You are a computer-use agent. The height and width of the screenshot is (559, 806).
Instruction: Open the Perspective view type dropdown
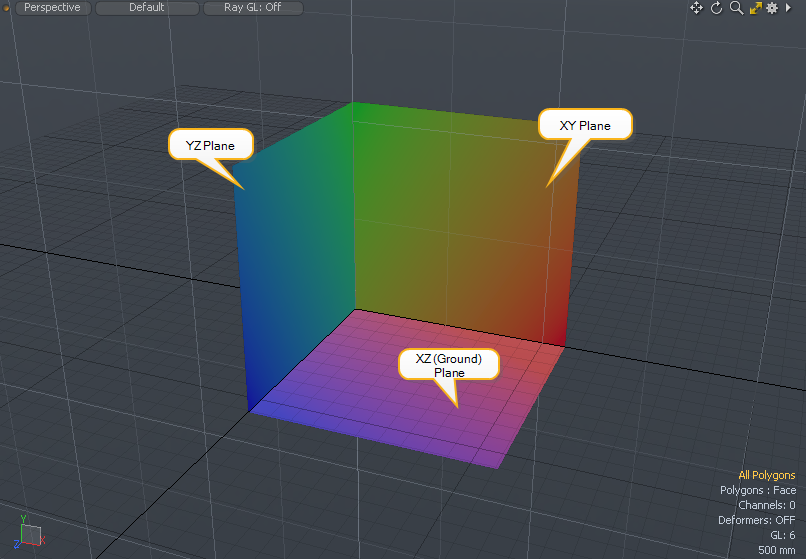click(52, 8)
